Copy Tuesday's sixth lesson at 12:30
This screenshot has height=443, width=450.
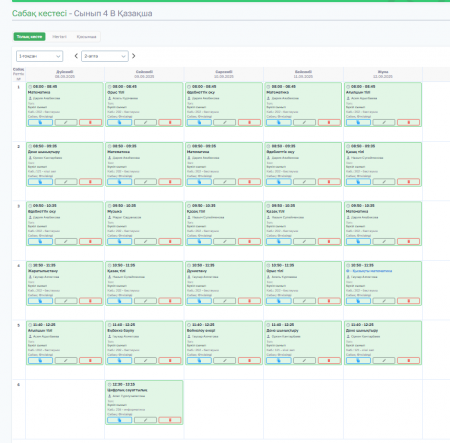point(119,420)
